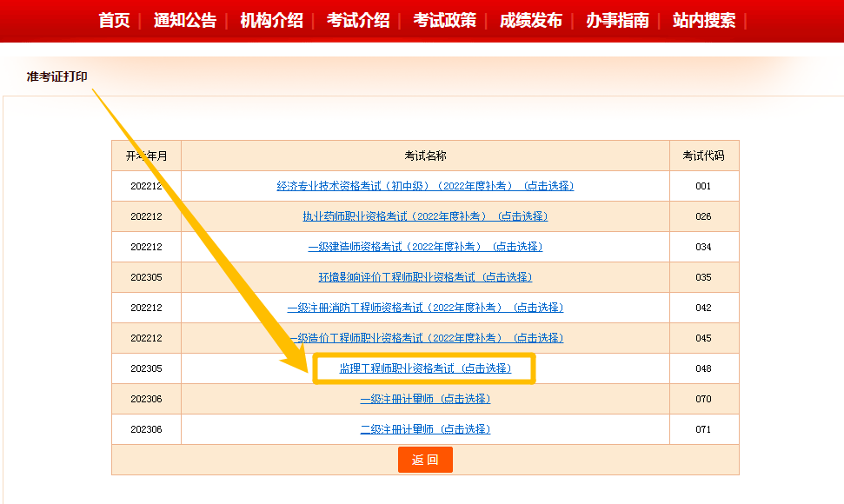
Task: Click exam code 048 cell
Action: 703,368
